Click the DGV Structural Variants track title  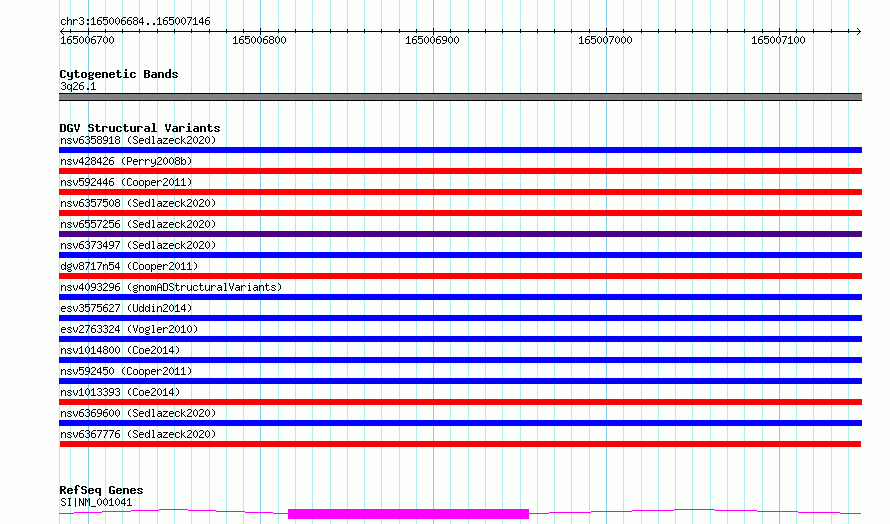(x=140, y=128)
